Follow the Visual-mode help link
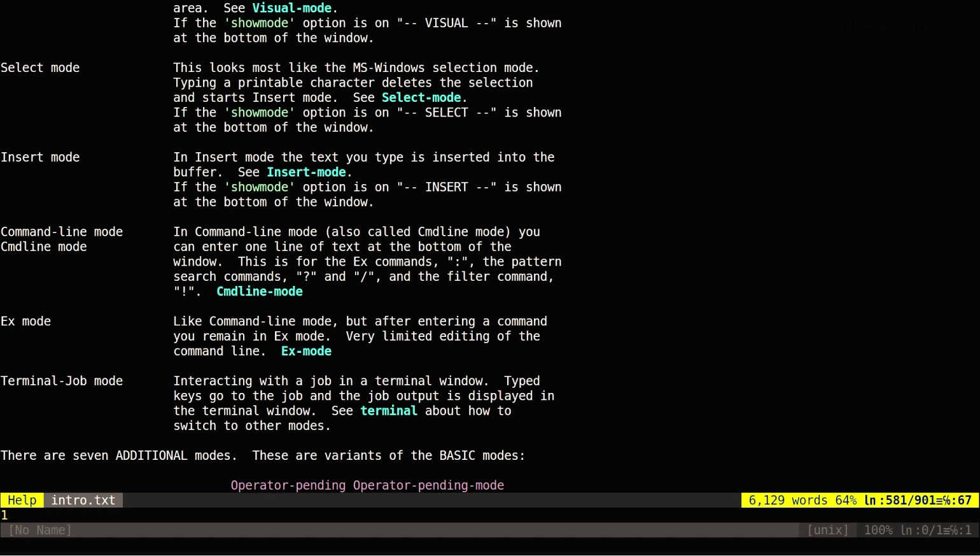The width and height of the screenshot is (980, 556). tap(291, 8)
